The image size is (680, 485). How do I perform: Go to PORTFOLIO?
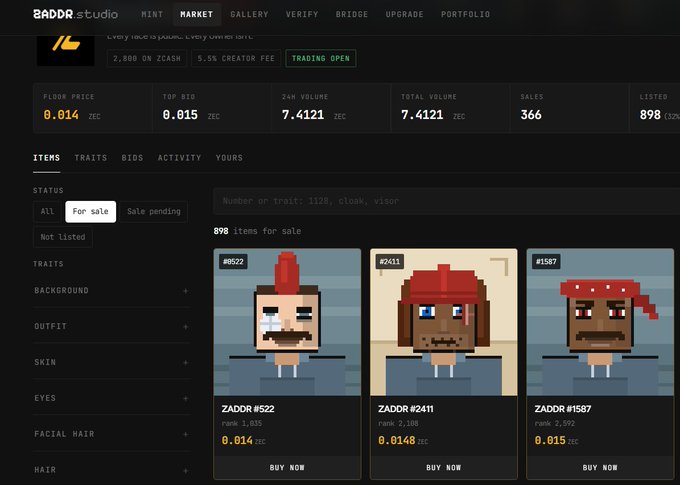coord(465,14)
